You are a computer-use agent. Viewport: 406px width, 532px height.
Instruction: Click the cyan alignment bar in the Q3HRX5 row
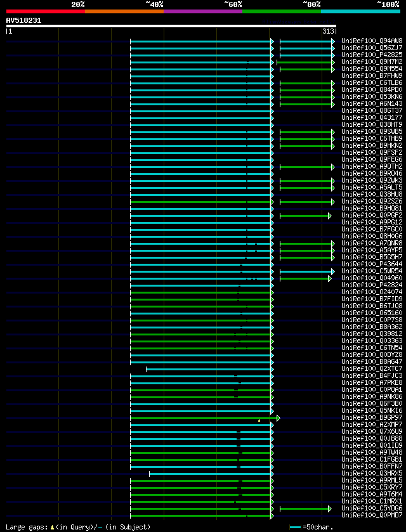tap(211, 474)
